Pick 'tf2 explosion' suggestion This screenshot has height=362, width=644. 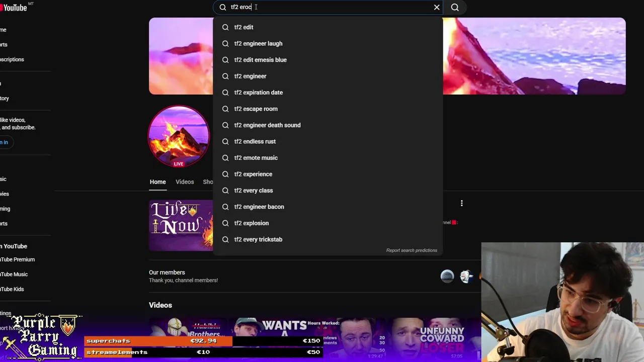click(x=328, y=223)
